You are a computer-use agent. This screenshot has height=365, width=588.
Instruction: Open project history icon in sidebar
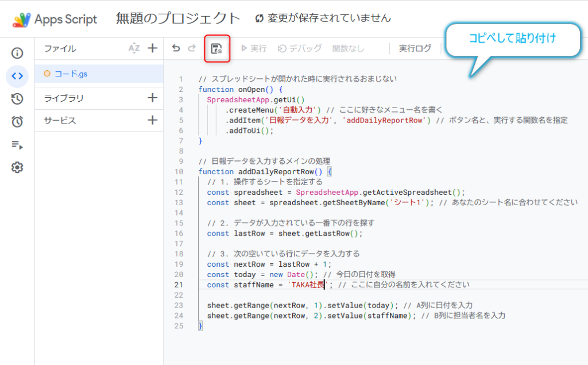[x=17, y=99]
